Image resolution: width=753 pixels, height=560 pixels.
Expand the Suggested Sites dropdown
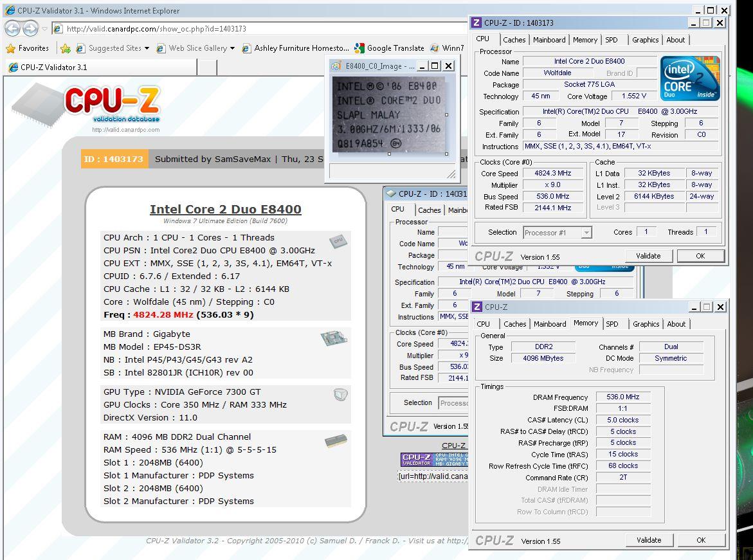pyautogui.click(x=147, y=48)
